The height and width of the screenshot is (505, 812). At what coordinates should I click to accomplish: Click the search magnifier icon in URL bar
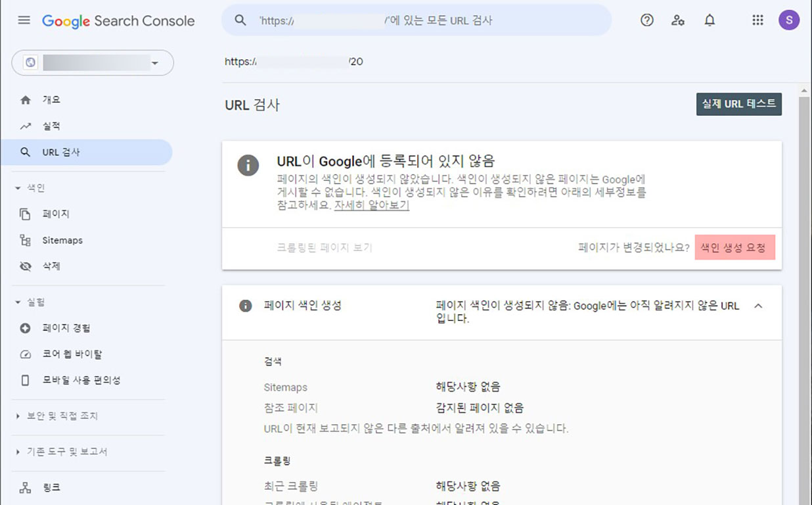point(240,20)
